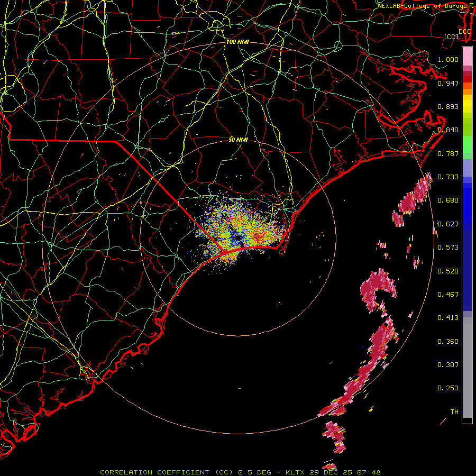The width and height of the screenshot is (476, 476).
Task: Select the 0.413 value on the color scale
Action: coord(448,318)
